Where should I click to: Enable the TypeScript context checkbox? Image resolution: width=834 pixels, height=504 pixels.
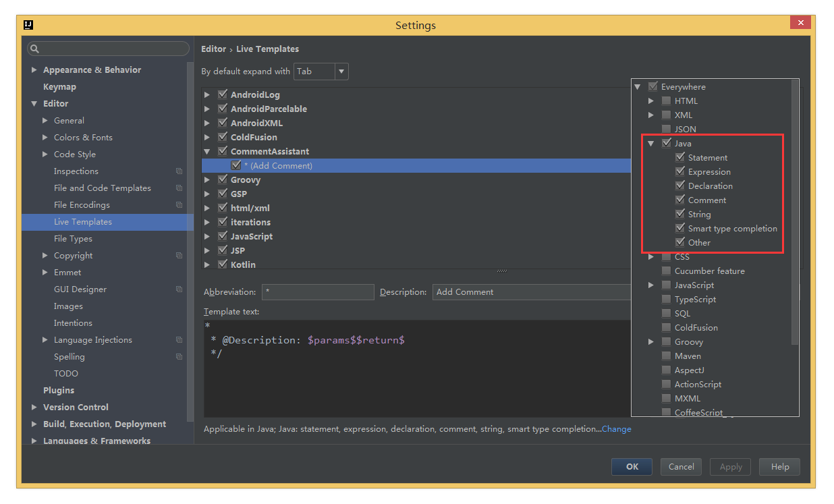[667, 299]
